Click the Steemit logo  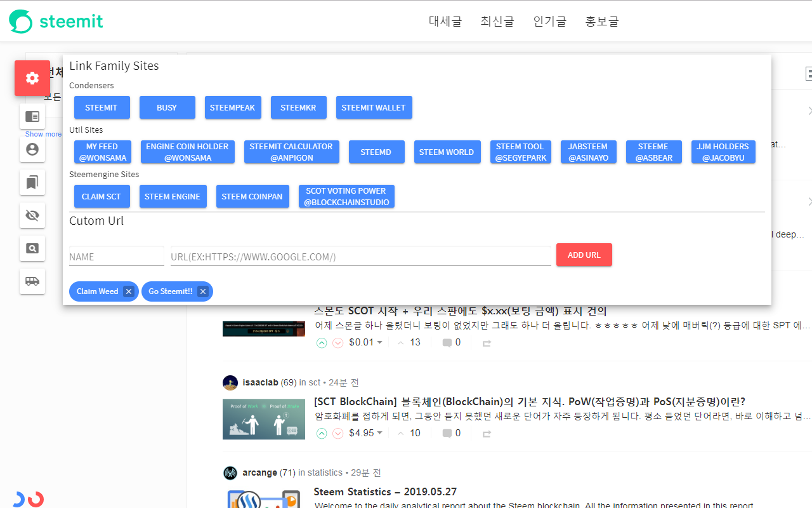pos(56,21)
